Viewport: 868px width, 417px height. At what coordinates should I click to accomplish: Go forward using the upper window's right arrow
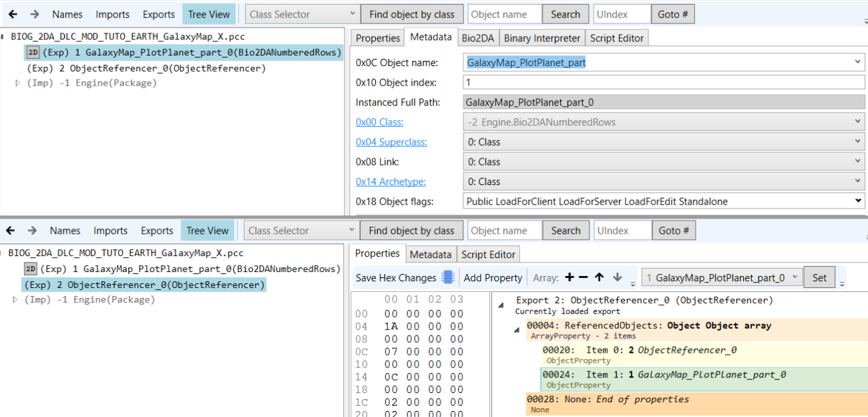[x=34, y=14]
